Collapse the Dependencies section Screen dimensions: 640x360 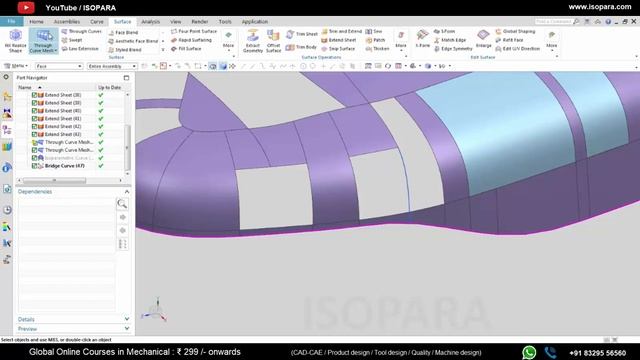click(127, 191)
